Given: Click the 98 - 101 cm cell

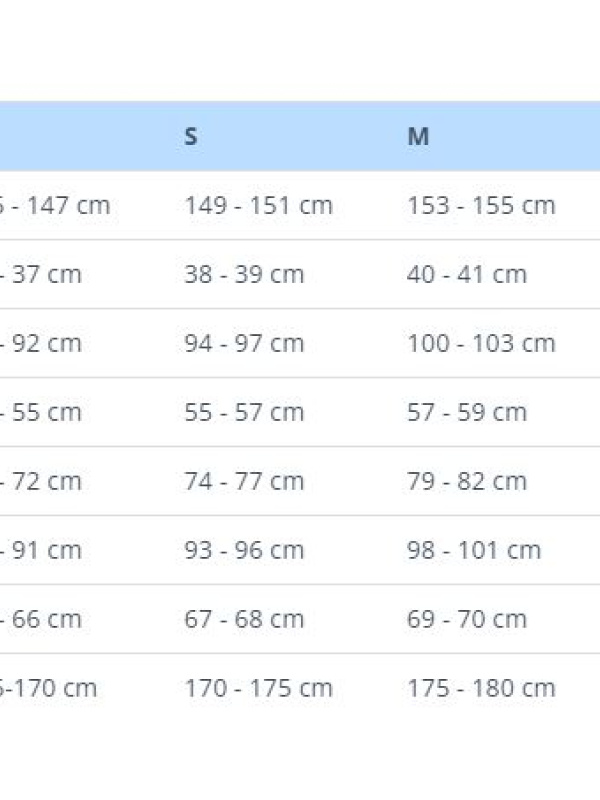Looking at the screenshot, I should (474, 551).
